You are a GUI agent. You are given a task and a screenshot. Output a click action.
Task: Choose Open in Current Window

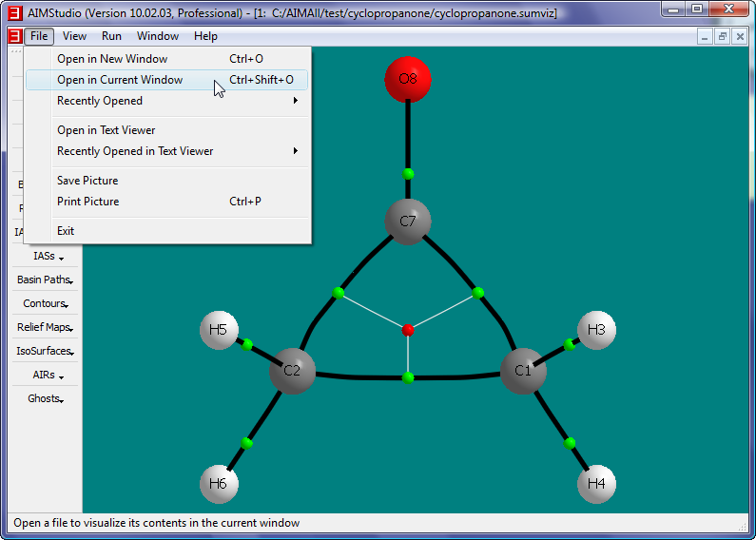[x=120, y=80]
